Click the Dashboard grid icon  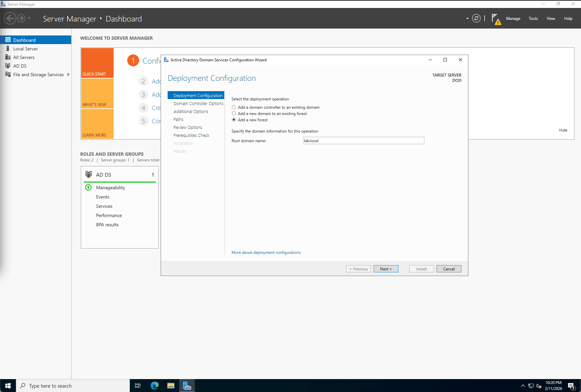[8, 40]
